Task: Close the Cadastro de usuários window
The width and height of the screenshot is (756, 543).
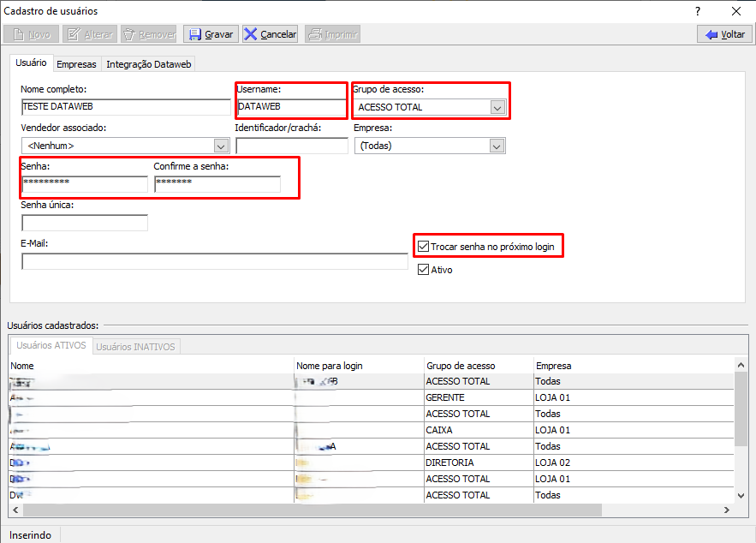Action: point(735,11)
